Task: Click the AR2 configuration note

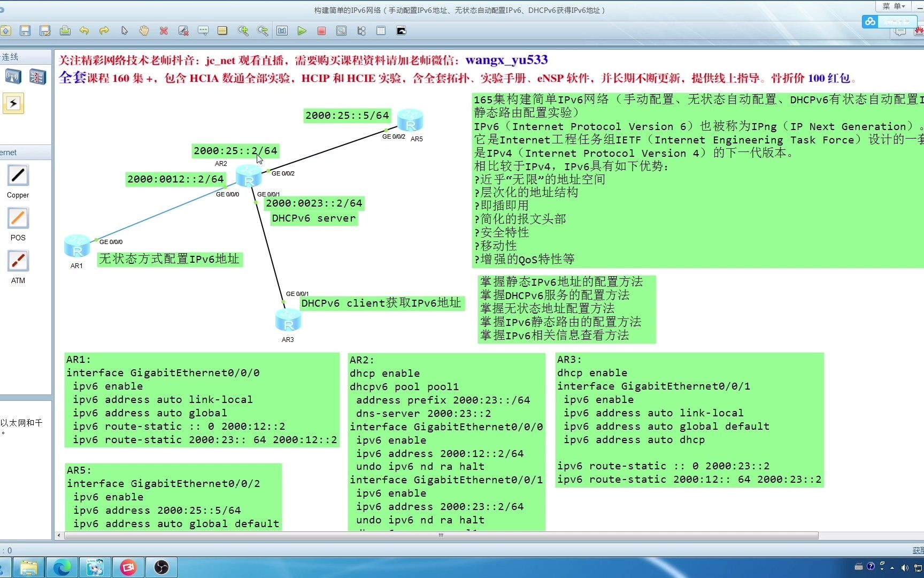Action: pyautogui.click(x=446, y=442)
